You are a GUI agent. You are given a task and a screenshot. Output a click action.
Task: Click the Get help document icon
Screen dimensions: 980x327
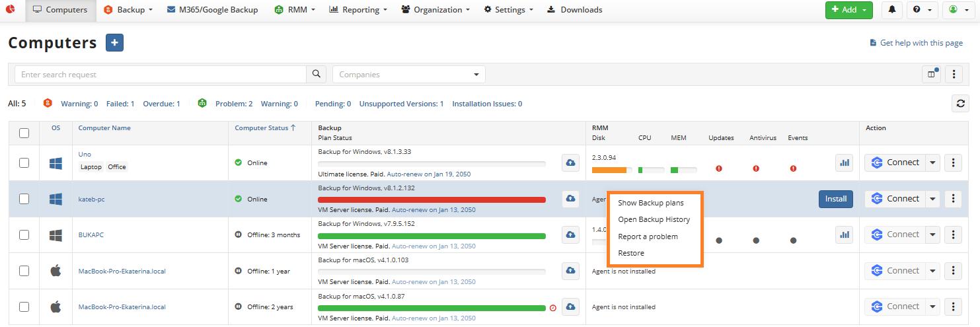(x=873, y=43)
